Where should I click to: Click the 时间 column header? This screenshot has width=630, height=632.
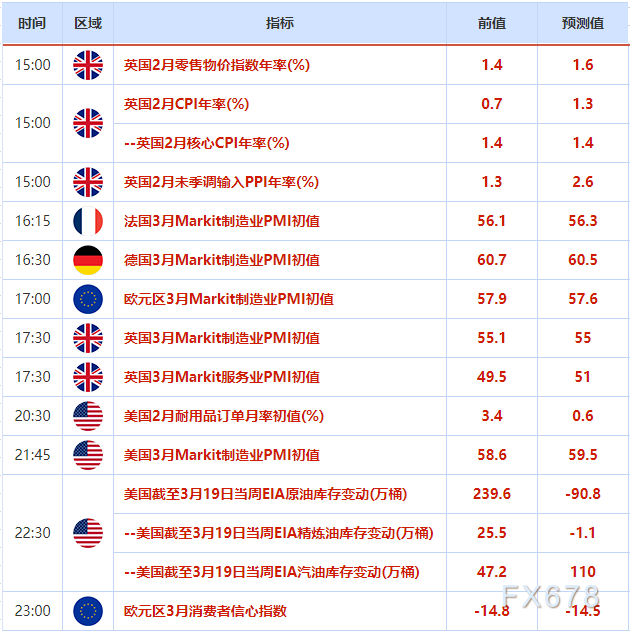pyautogui.click(x=32, y=23)
